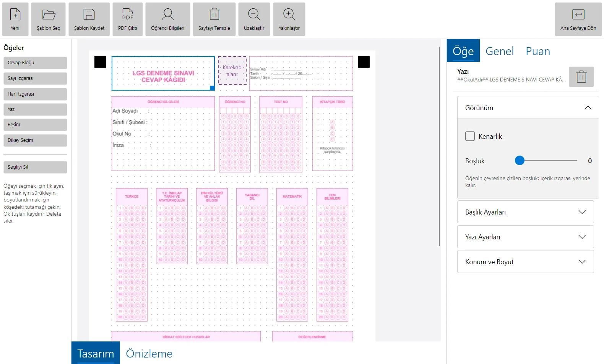Delete selected Yazı element with trash button
604x364 pixels.
[x=581, y=77]
